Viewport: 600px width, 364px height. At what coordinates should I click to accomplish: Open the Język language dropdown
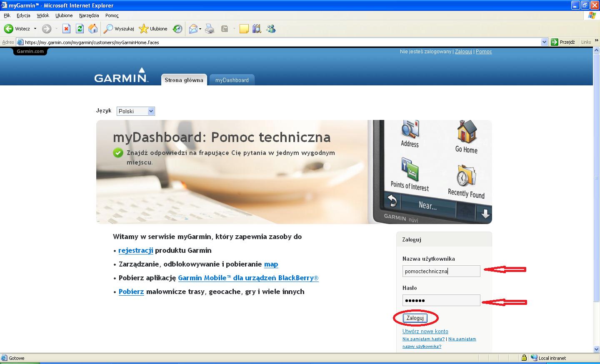(x=136, y=111)
